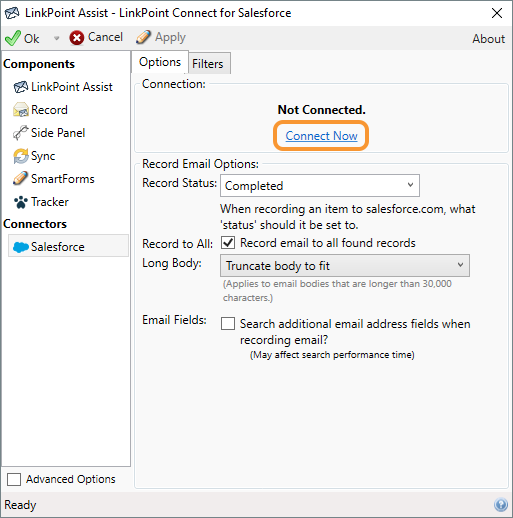
Task: Click the Record envelope icon
Action: click(x=21, y=110)
